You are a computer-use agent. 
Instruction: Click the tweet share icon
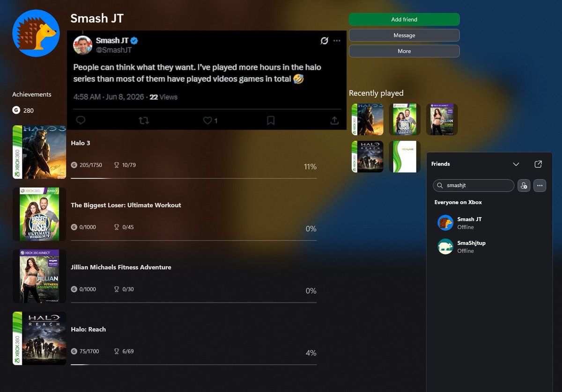pyautogui.click(x=334, y=120)
